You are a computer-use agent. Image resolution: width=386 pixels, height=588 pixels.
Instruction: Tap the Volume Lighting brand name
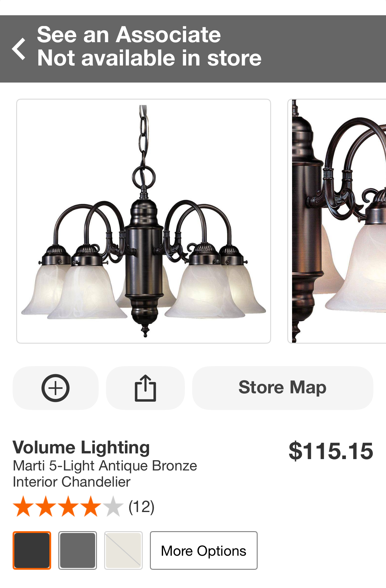(x=81, y=448)
